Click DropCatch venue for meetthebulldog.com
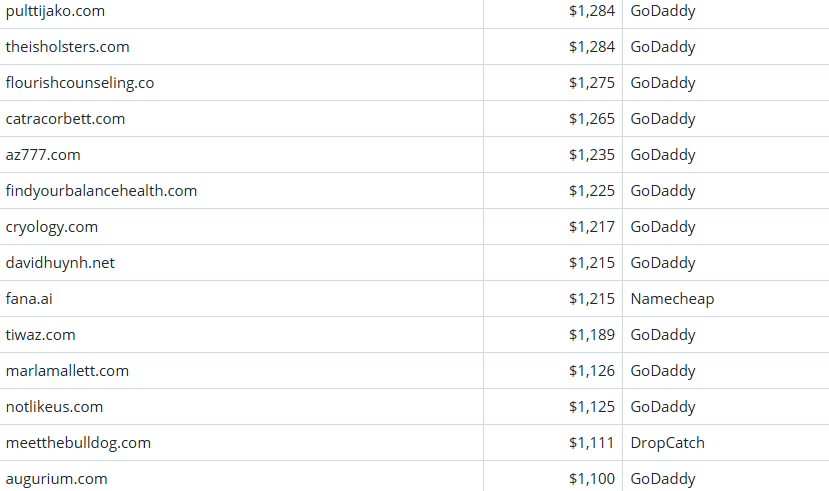 (667, 443)
